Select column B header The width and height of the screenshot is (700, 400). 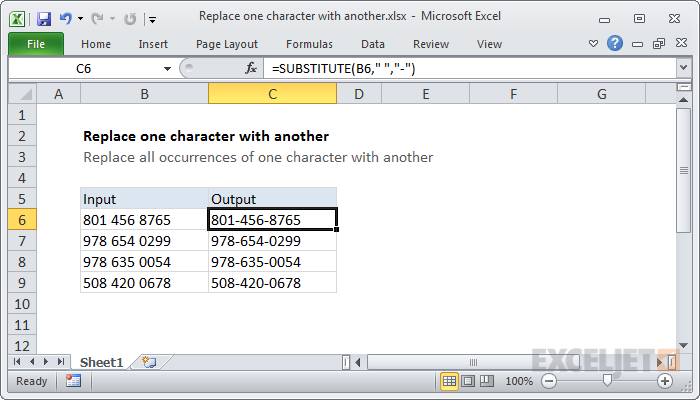(x=144, y=94)
